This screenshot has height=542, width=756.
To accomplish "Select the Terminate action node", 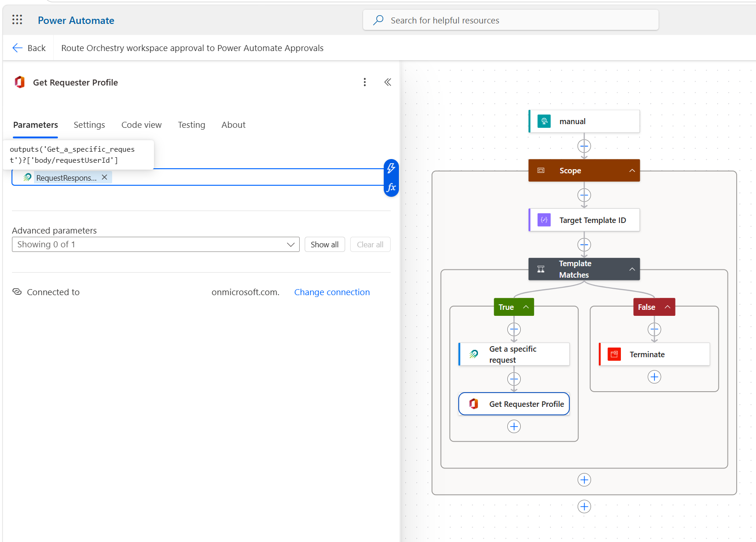I will click(x=654, y=354).
